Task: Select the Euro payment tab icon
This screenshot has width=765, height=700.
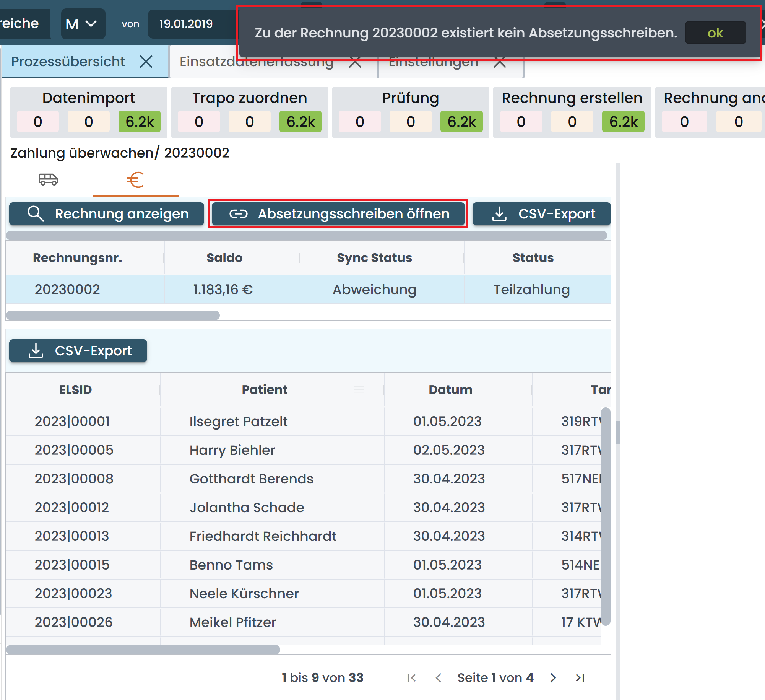Action: coord(135,180)
